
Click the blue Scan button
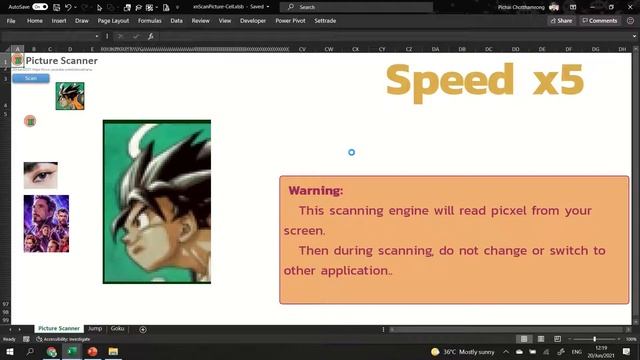click(x=31, y=78)
